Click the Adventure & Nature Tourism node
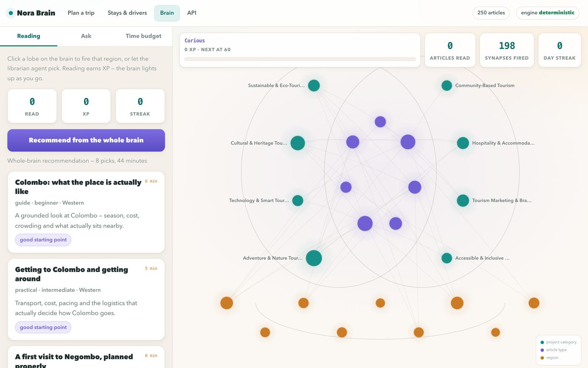Image resolution: width=588 pixels, height=368 pixels. (314, 258)
